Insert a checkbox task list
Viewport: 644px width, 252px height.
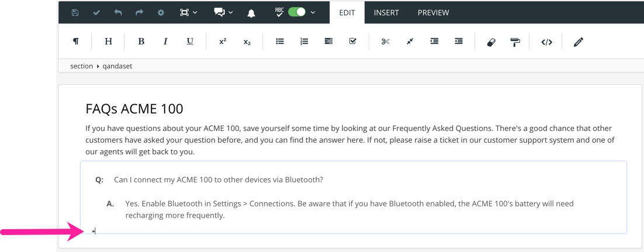coord(352,42)
